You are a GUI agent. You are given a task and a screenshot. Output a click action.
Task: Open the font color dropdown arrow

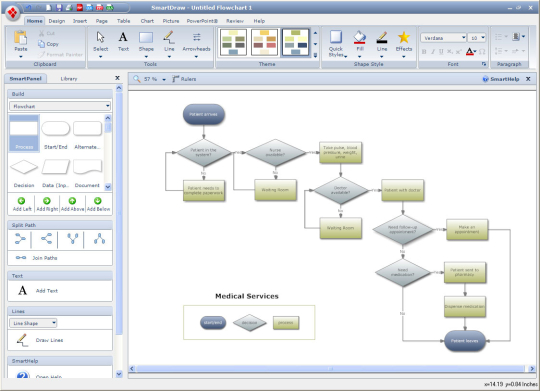pyautogui.click(x=475, y=52)
